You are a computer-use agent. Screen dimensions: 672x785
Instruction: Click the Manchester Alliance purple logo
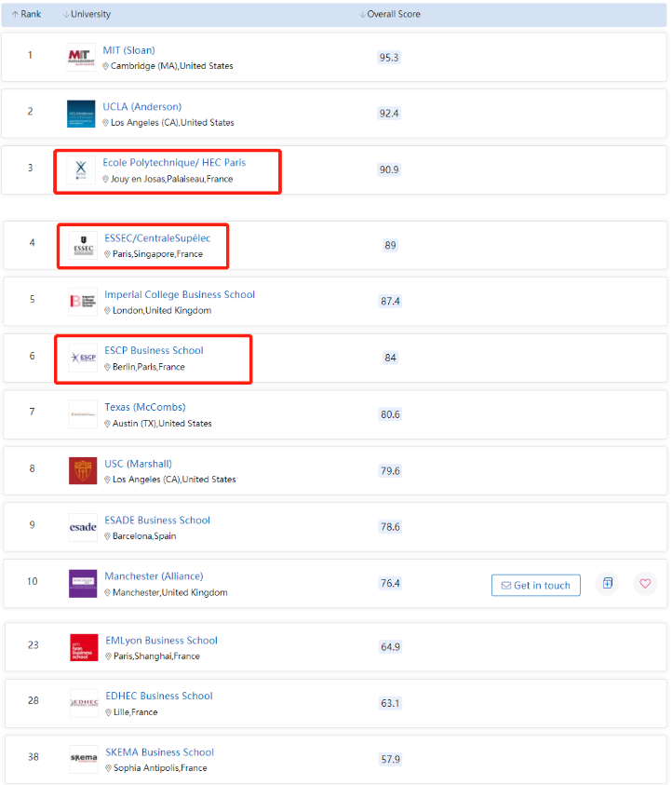[x=83, y=584]
